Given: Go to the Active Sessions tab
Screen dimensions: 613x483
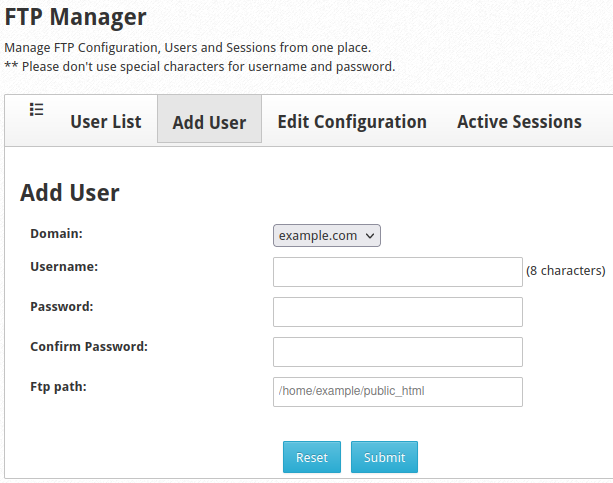Looking at the screenshot, I should click(519, 122).
